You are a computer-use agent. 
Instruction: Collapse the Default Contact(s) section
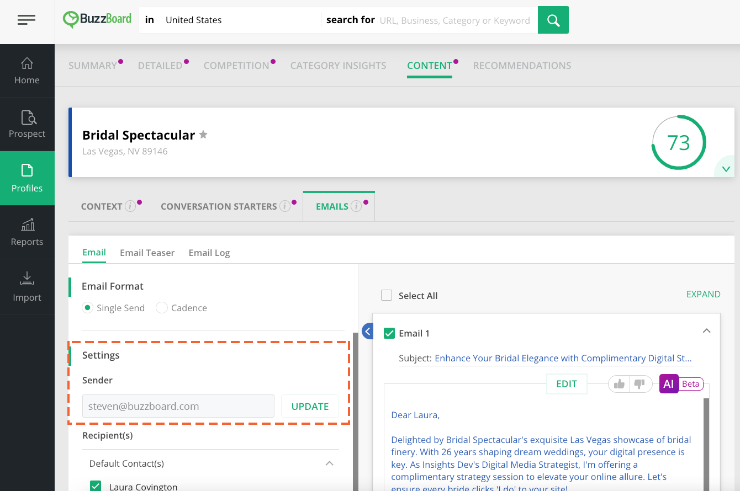coord(329,464)
